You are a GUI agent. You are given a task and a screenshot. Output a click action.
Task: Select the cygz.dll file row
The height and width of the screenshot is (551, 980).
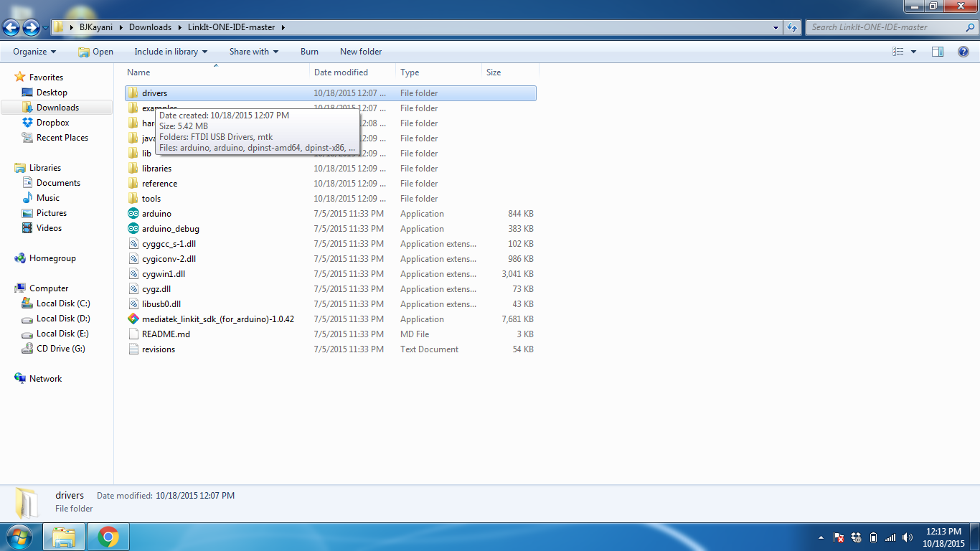tap(330, 289)
